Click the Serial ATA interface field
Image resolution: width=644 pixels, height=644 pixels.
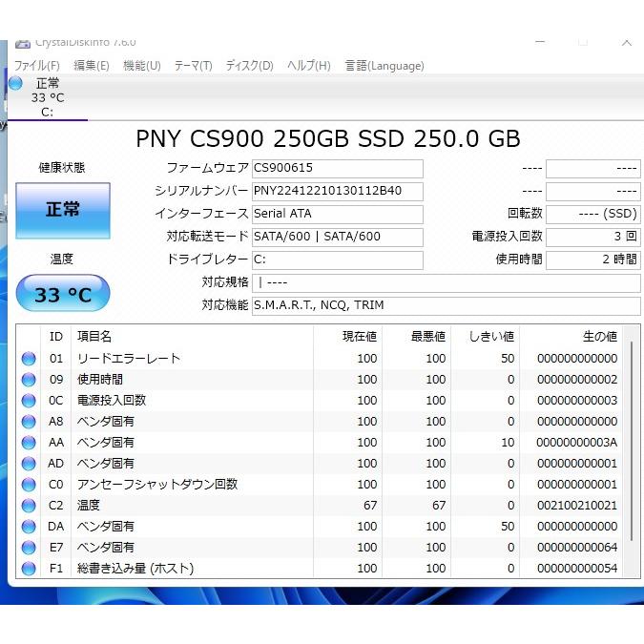click(x=337, y=215)
